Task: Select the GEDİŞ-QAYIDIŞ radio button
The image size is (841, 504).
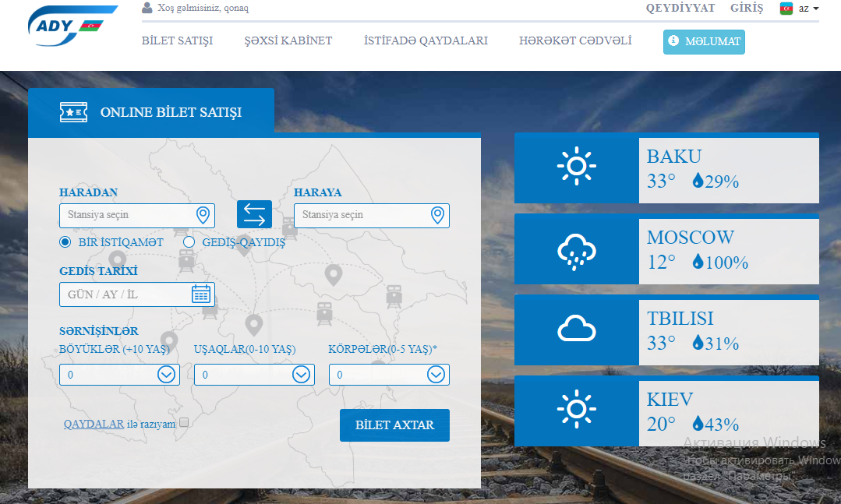Action: click(x=189, y=242)
